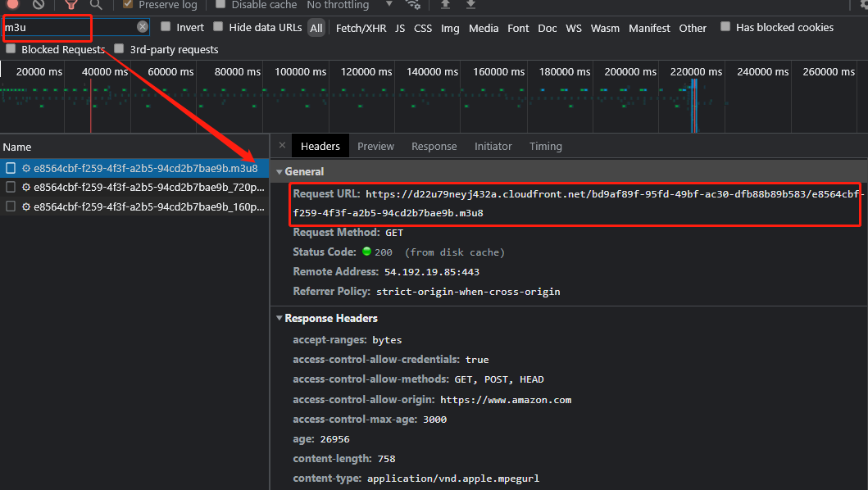This screenshot has height=490, width=868.
Task: Check Has blocked cookies
Action: [725, 26]
